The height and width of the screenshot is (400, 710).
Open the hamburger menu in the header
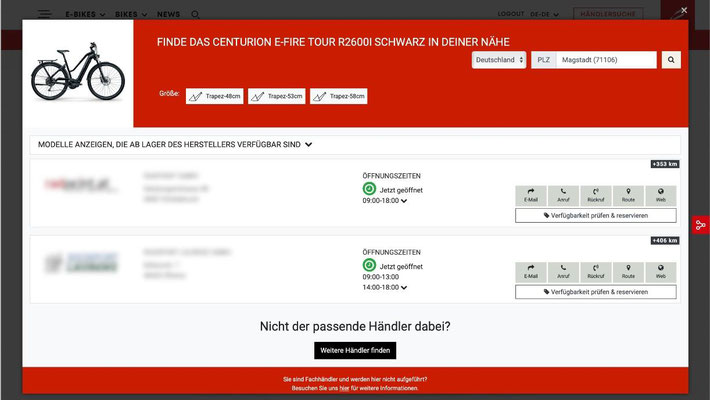[44, 14]
